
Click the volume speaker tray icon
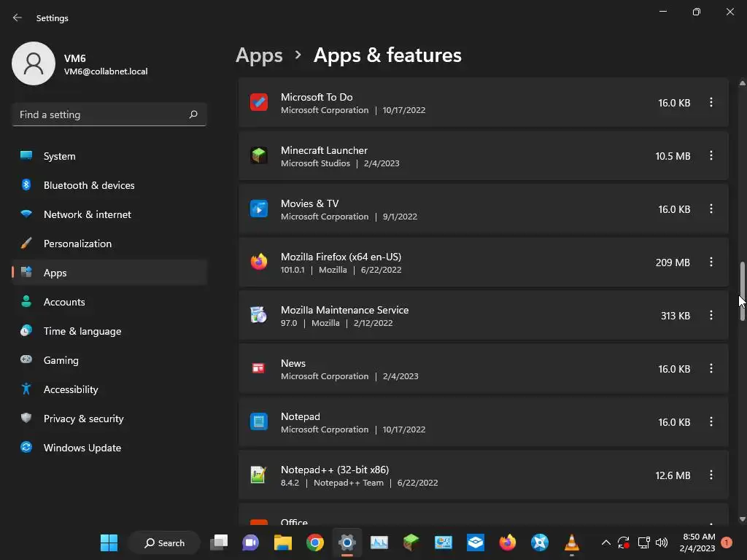click(x=662, y=542)
